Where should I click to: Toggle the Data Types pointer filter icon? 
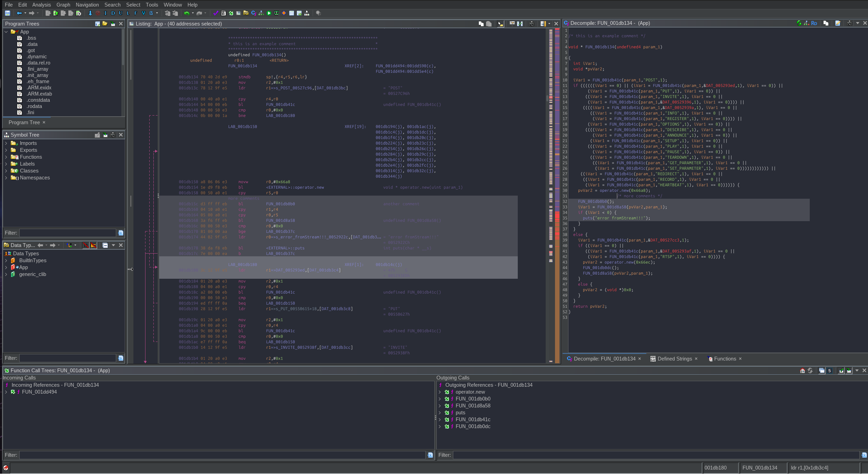[93, 245]
